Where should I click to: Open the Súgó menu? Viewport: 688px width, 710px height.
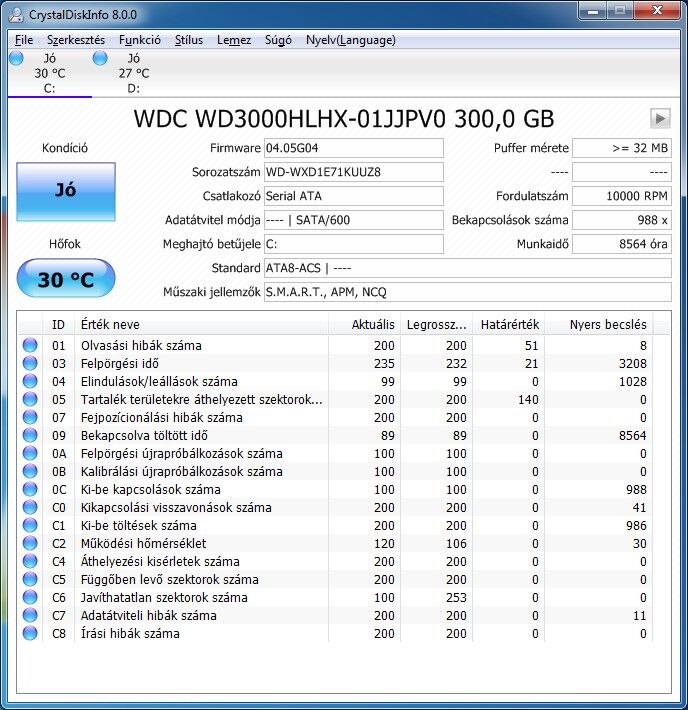[x=278, y=40]
